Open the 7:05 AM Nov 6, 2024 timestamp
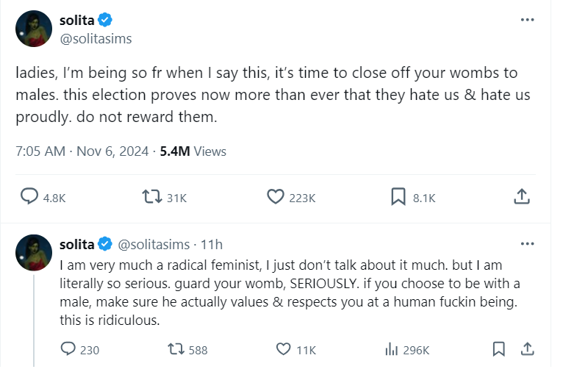Screen dimensions: 588x369 click(x=79, y=151)
